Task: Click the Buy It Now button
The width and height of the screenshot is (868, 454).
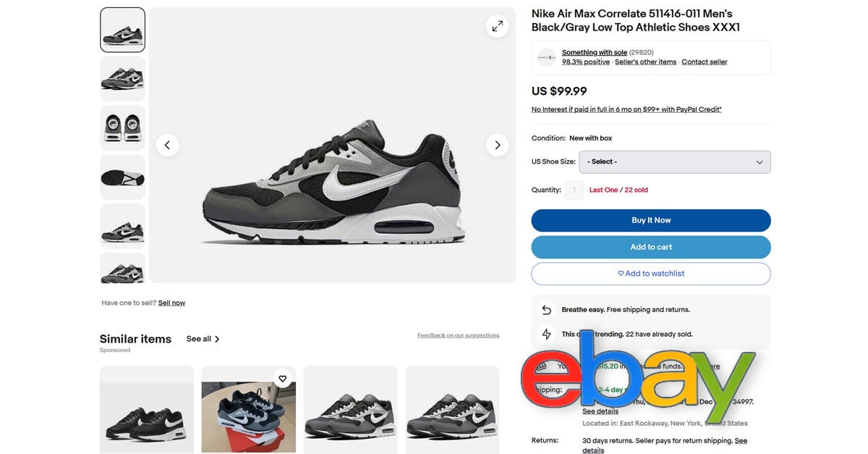Action: [x=650, y=220]
